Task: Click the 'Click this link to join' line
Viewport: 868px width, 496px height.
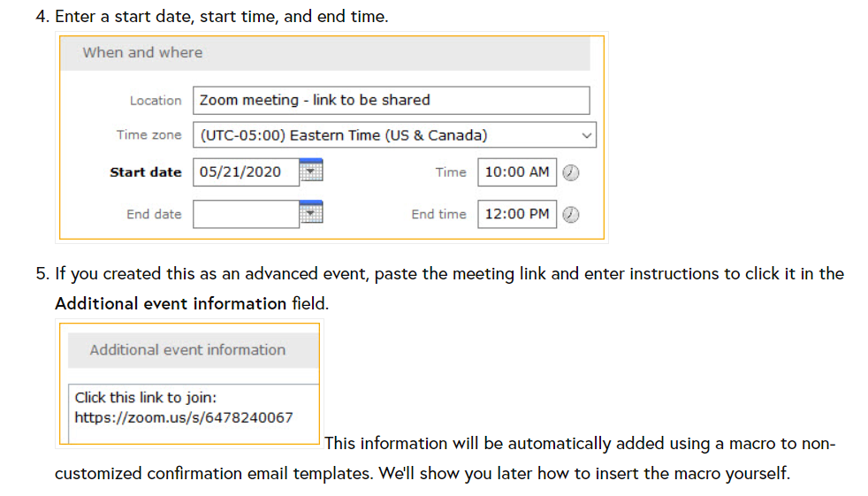Action: pos(146,398)
